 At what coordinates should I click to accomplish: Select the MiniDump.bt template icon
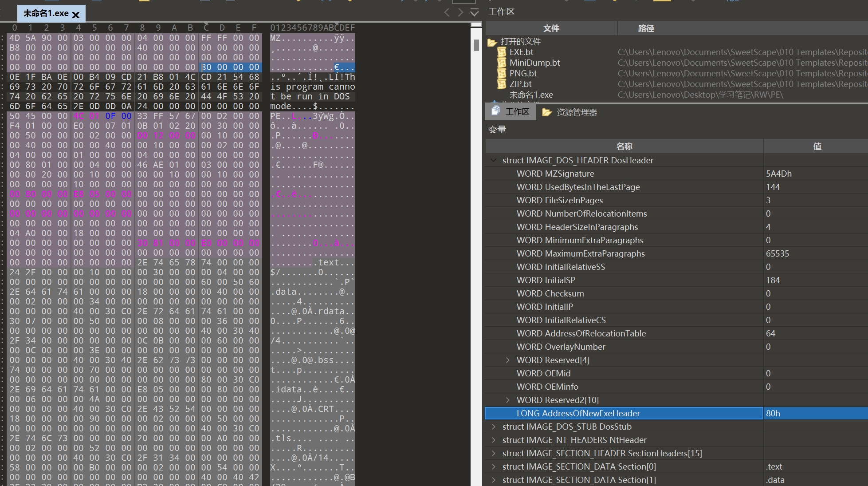pyautogui.click(x=502, y=63)
